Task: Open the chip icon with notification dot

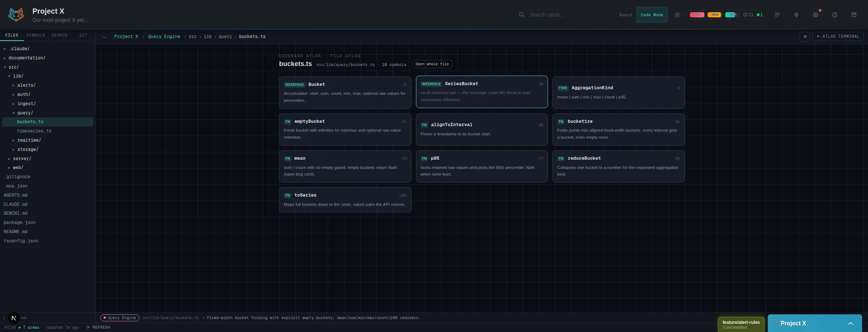Action: pyautogui.click(x=816, y=15)
